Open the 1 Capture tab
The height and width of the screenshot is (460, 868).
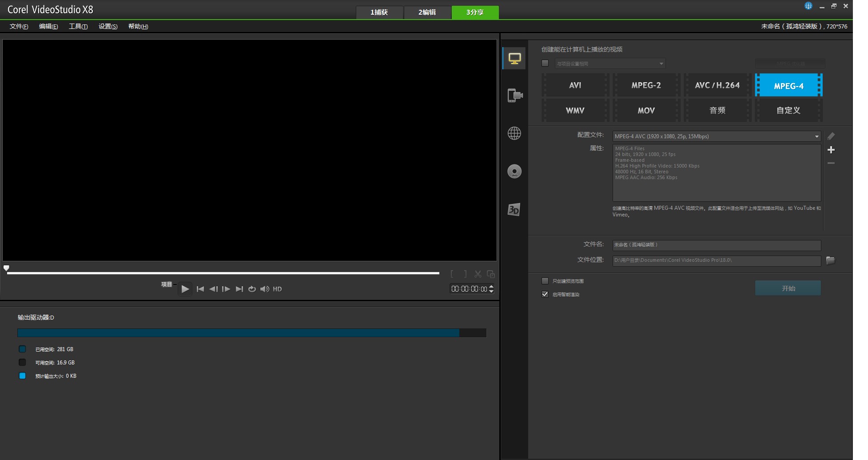pyautogui.click(x=379, y=12)
